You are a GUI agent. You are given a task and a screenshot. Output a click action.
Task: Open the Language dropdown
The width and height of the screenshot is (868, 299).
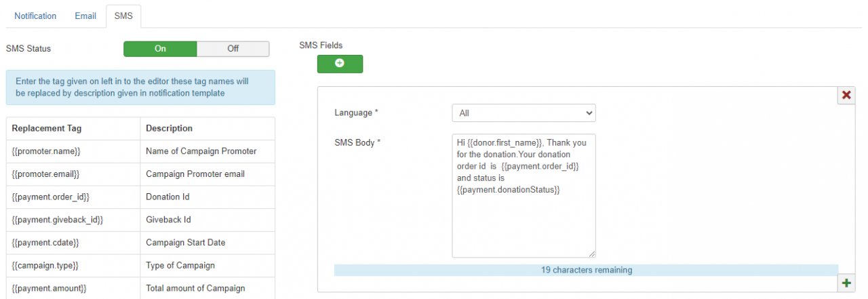click(x=524, y=113)
